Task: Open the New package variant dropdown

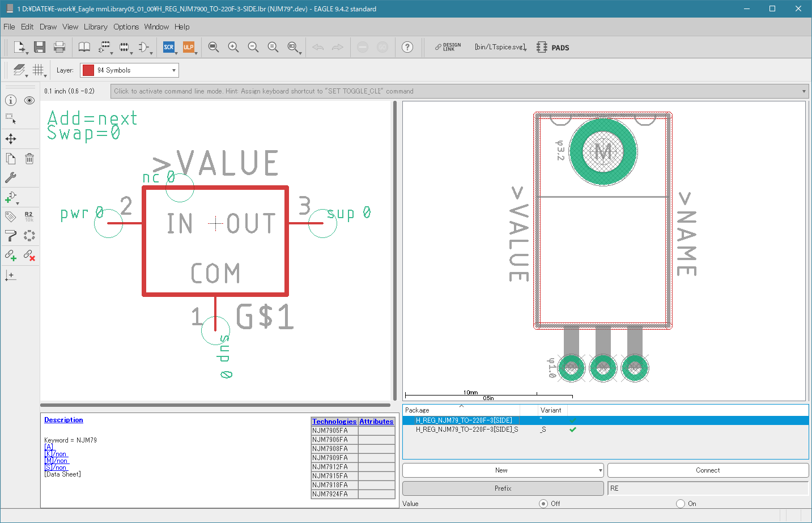Action: 503,470
